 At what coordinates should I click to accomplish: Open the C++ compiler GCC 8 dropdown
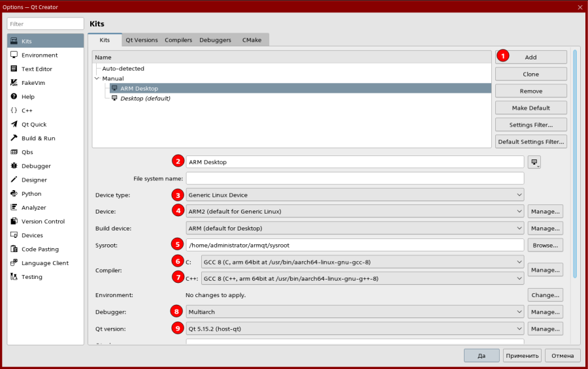[363, 279]
